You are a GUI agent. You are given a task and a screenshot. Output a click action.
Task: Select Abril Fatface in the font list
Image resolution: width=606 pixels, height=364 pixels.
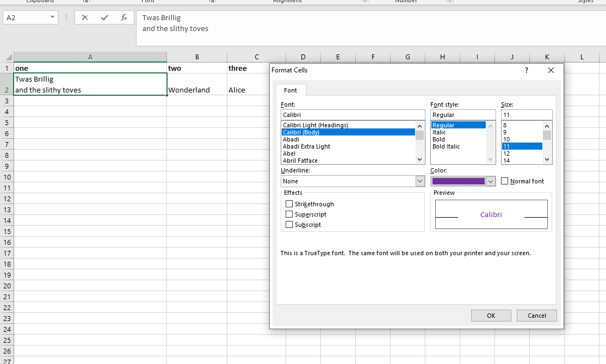(x=300, y=161)
